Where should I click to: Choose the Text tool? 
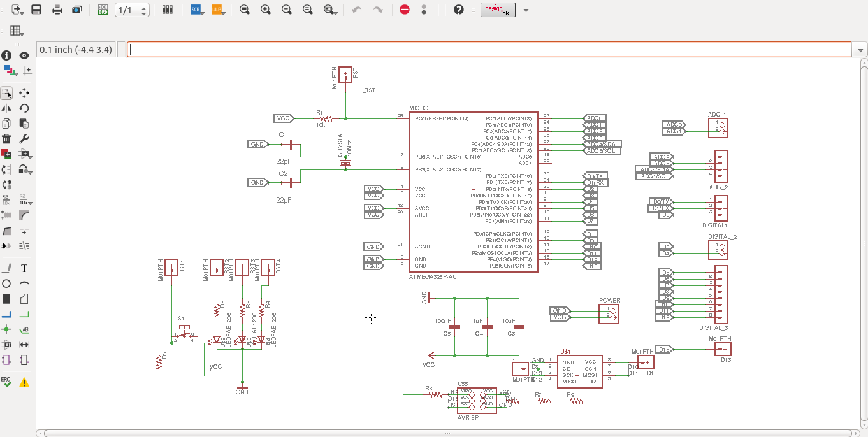pos(24,268)
